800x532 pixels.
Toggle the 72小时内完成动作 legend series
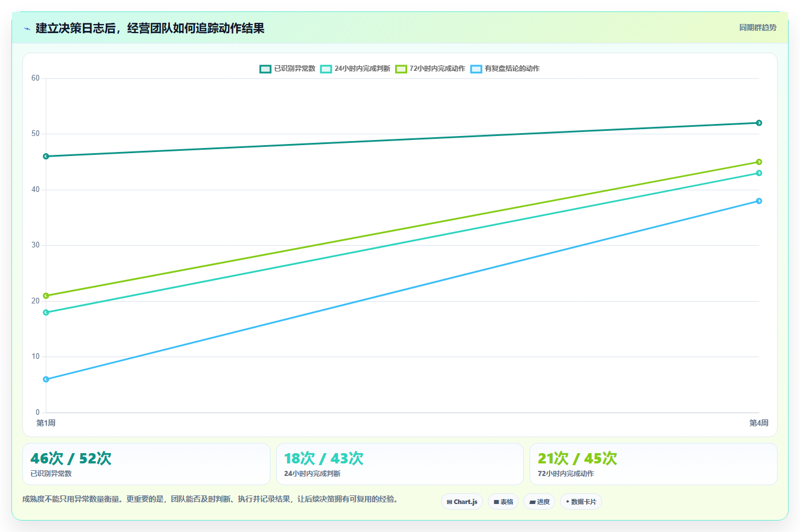click(x=430, y=69)
